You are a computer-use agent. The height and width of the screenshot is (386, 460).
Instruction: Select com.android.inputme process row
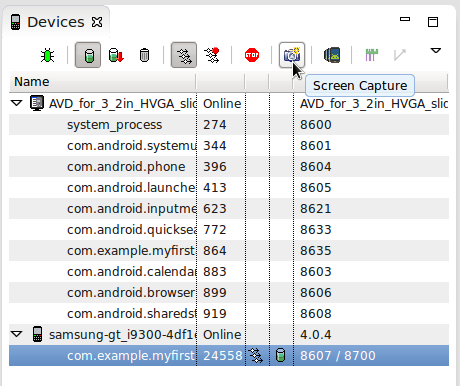(229, 209)
